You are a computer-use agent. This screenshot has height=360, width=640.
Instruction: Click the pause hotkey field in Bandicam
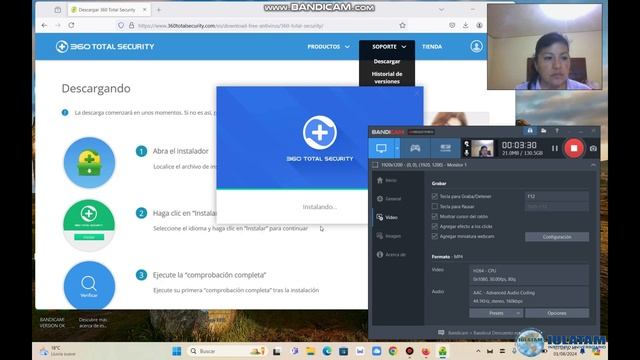point(557,207)
